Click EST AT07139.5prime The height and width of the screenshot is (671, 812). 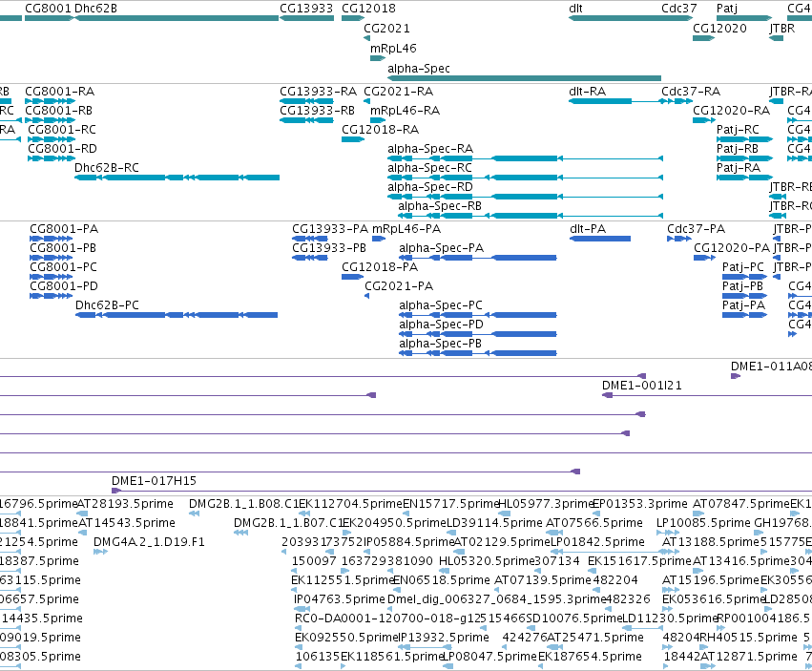[543, 580]
